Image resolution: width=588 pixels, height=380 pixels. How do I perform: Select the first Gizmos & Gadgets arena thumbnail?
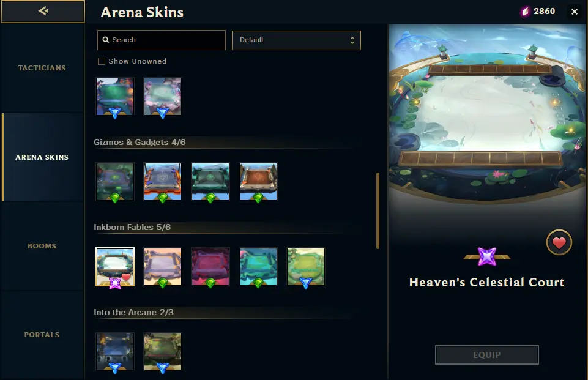(115, 182)
